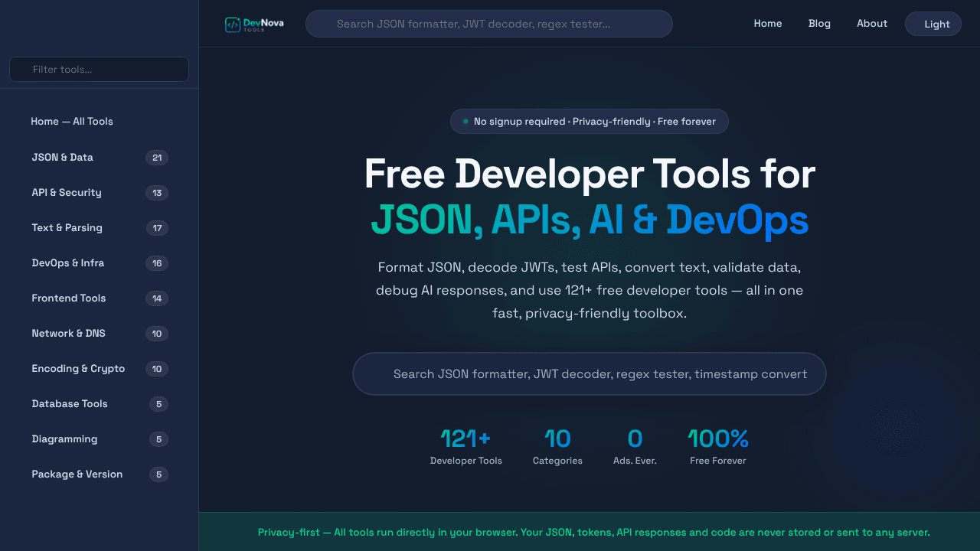Image resolution: width=980 pixels, height=551 pixels.
Task: Click the '0 Ads. Ever.' stat
Action: [x=635, y=446]
